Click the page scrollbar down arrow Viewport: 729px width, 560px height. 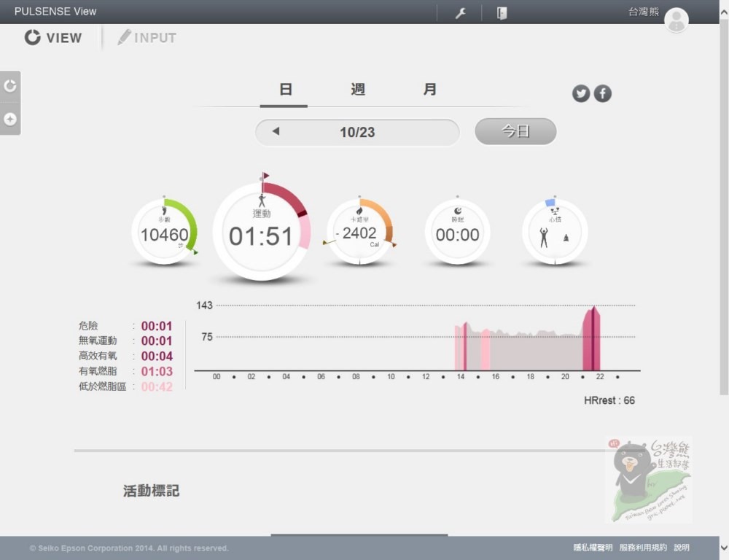(x=724, y=548)
